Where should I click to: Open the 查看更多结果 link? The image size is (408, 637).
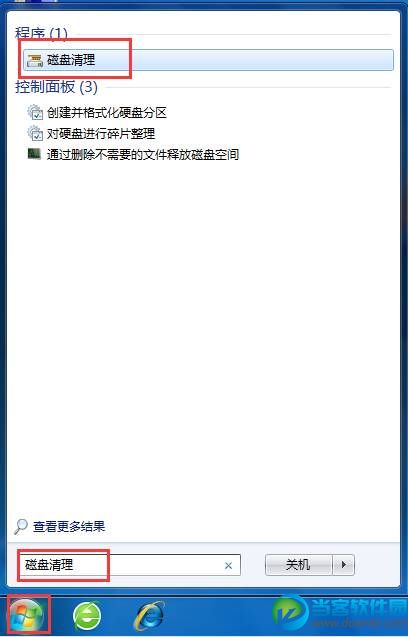point(69,527)
